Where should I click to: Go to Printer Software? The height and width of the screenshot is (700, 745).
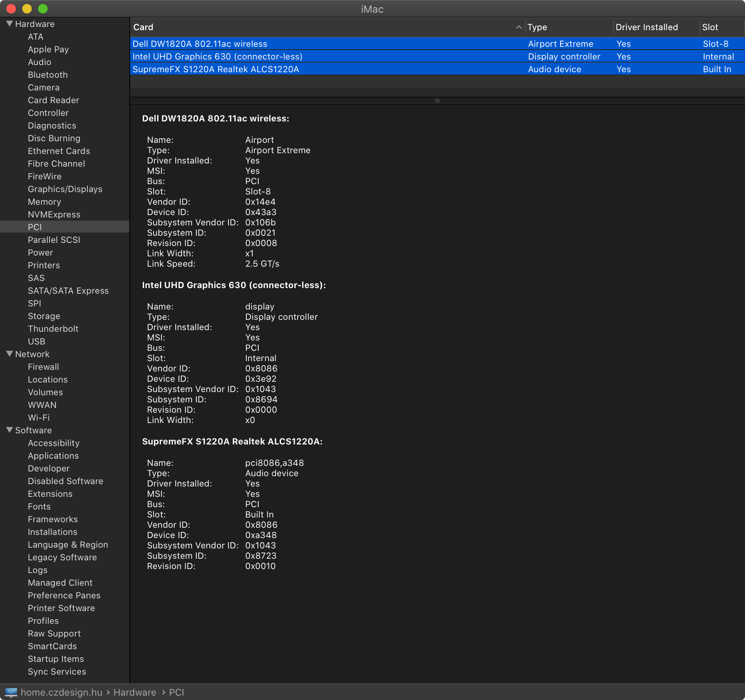coord(61,608)
